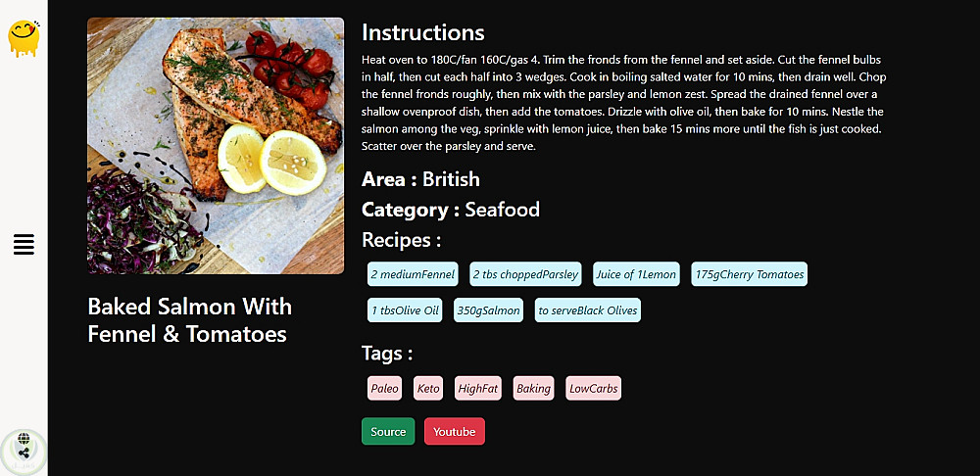The image size is (980, 476).
Task: Select the Black Olives ingredient chip
Action: [587, 310]
